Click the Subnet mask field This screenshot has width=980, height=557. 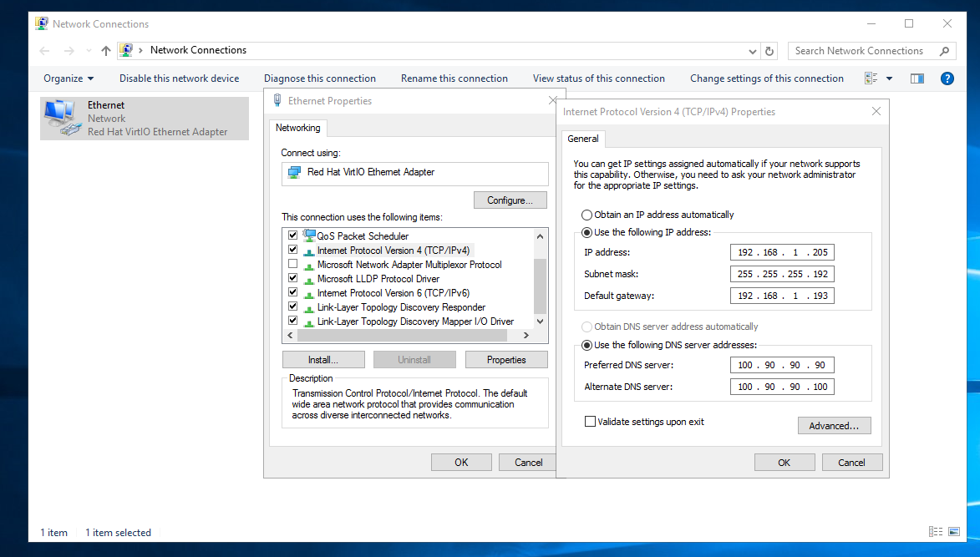click(782, 274)
